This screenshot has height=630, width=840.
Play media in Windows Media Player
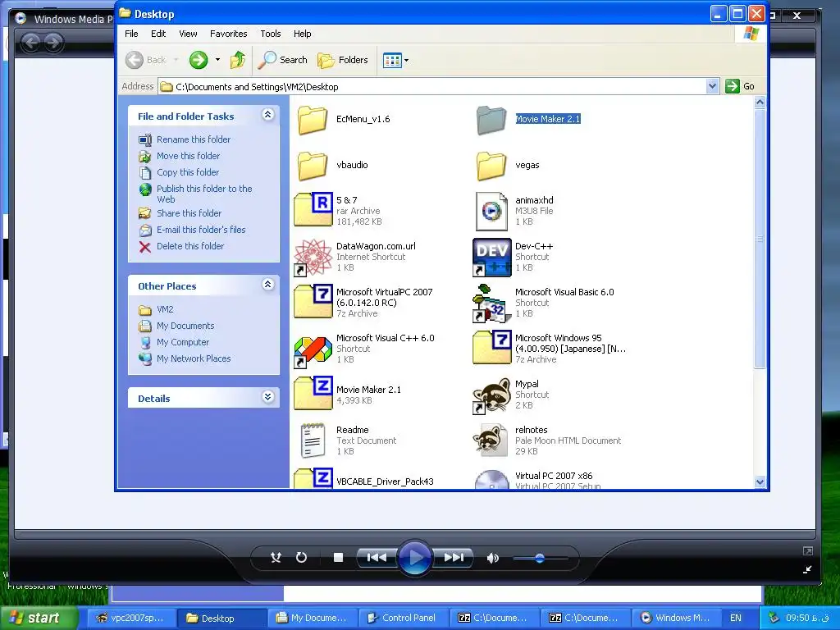414,558
